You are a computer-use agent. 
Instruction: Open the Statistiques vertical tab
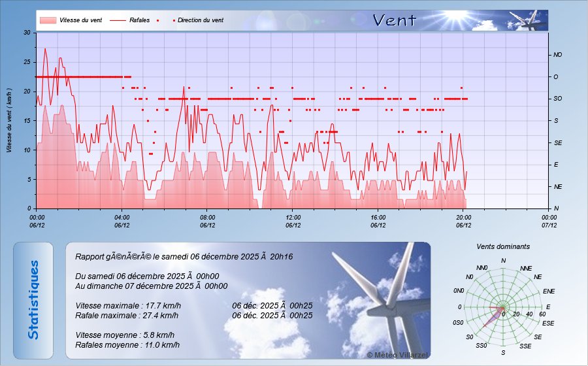point(33,300)
